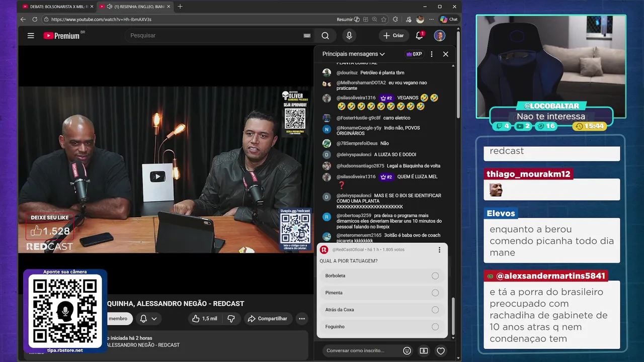Click thiago_mourakm12 name in stream chat overlay
The height and width of the screenshot is (362, 644).
click(528, 174)
